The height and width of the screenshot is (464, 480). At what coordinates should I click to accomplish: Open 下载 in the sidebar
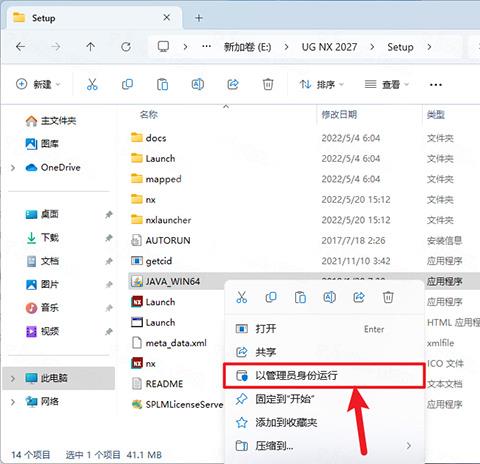(x=42, y=238)
